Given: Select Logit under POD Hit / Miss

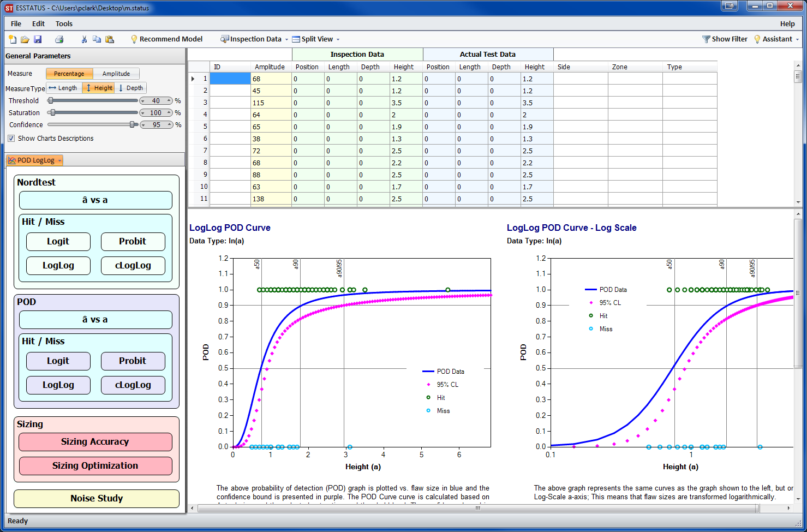Looking at the screenshot, I should [58, 361].
